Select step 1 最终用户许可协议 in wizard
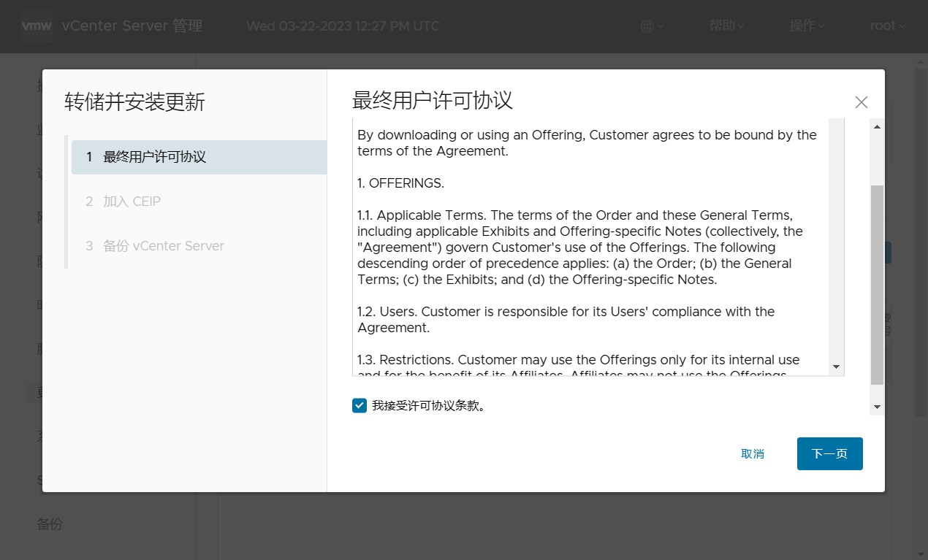 pyautogui.click(x=199, y=157)
